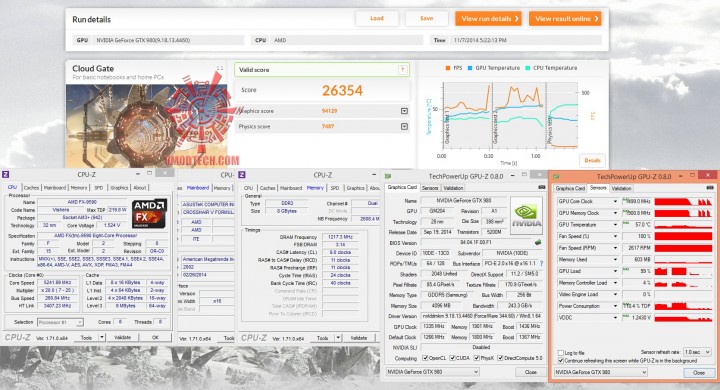The width and height of the screenshot is (720, 390).
Task: Click the Fan Speed (%) sensor graph
Action: point(683,236)
